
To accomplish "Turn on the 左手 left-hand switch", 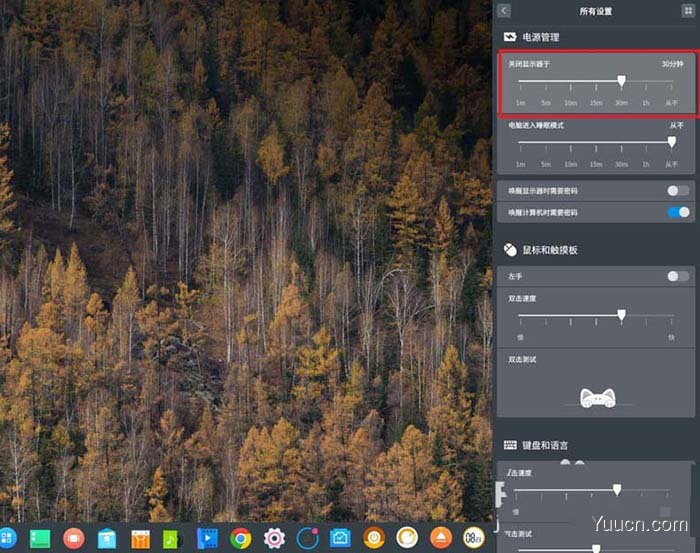I will pyautogui.click(x=678, y=276).
